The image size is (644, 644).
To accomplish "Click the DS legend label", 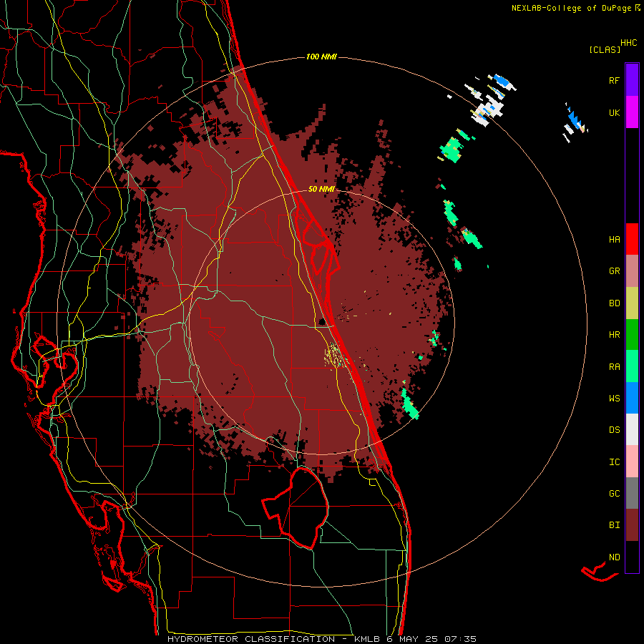I will pos(614,429).
